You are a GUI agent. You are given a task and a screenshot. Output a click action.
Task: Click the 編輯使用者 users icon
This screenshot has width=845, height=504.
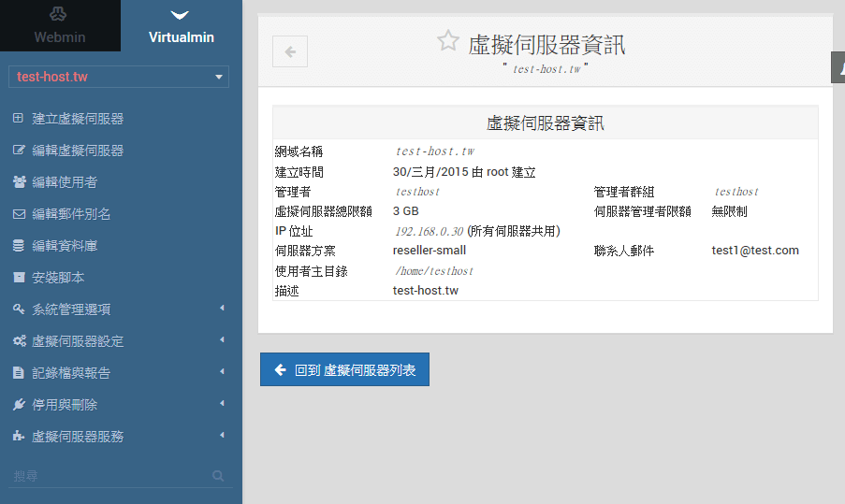(x=19, y=182)
